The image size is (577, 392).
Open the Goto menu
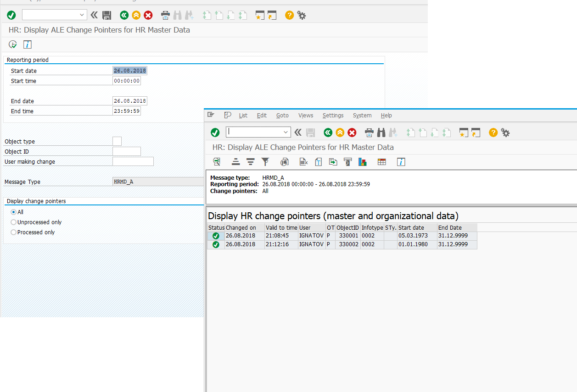282,116
